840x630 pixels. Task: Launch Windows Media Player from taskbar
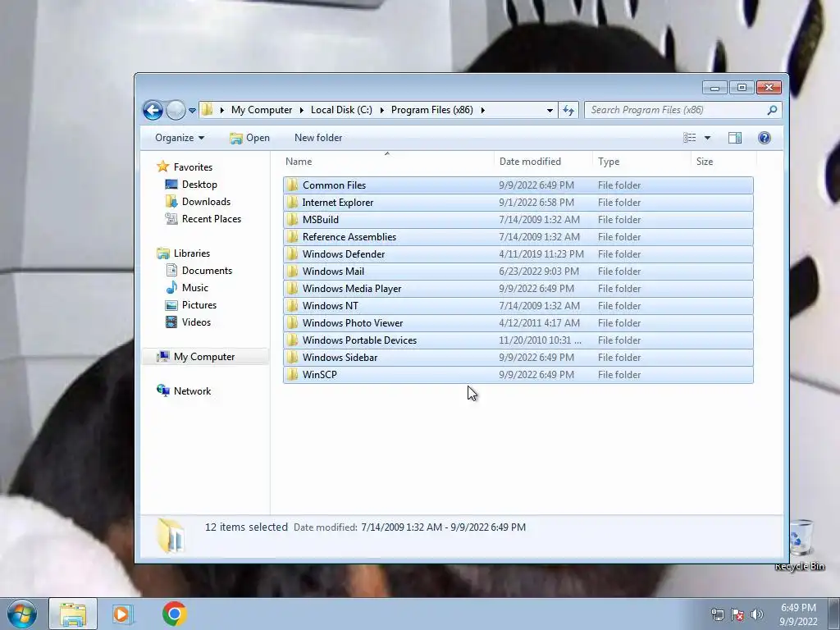tap(122, 614)
